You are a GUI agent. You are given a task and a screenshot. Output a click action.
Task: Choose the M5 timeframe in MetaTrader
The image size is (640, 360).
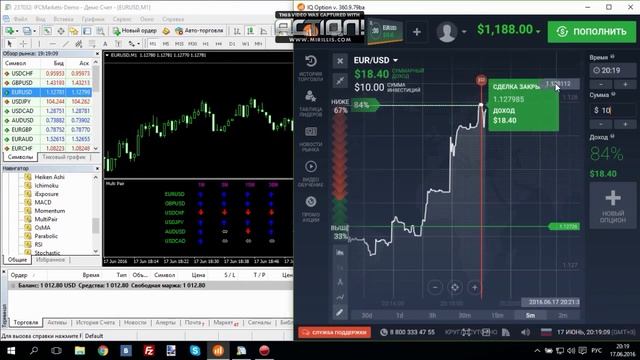166,44
